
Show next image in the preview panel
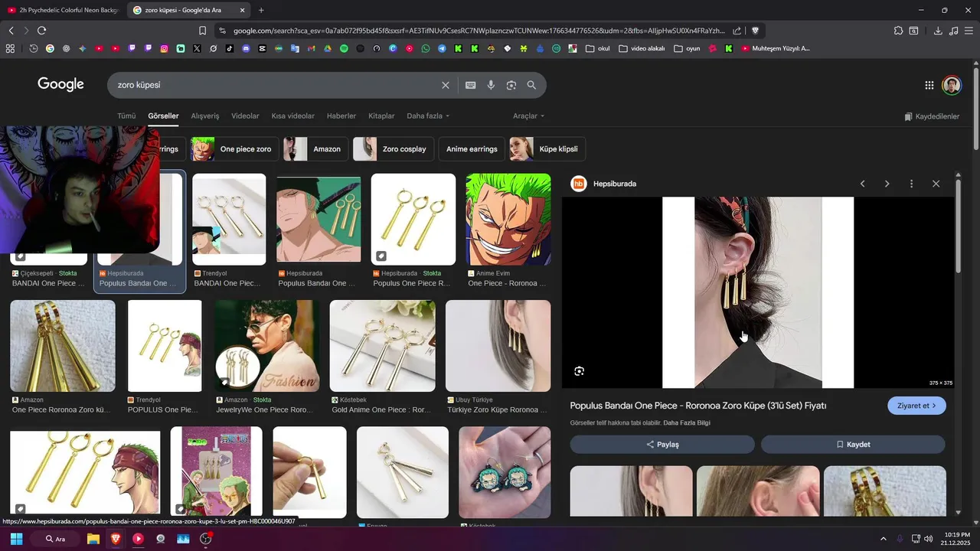point(887,184)
